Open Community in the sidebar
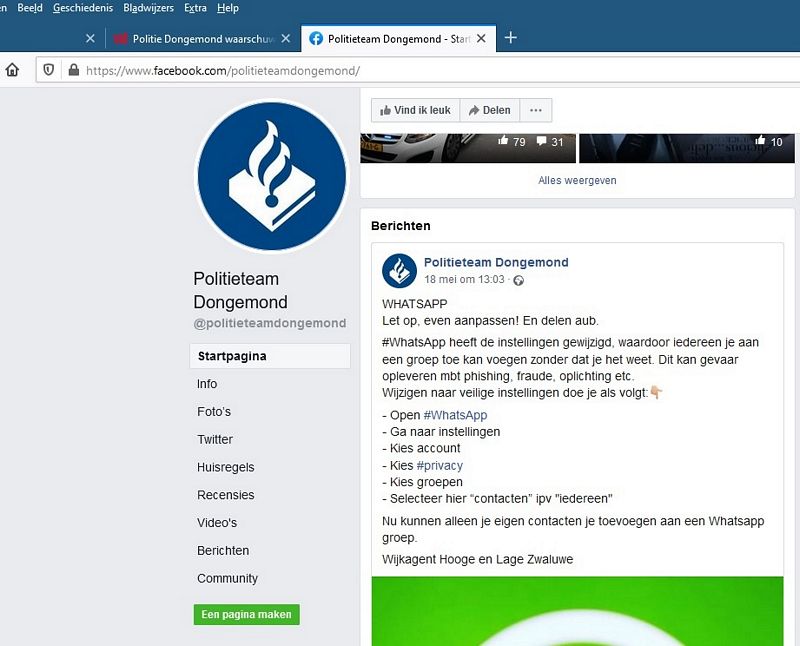The width and height of the screenshot is (800, 646). click(227, 579)
